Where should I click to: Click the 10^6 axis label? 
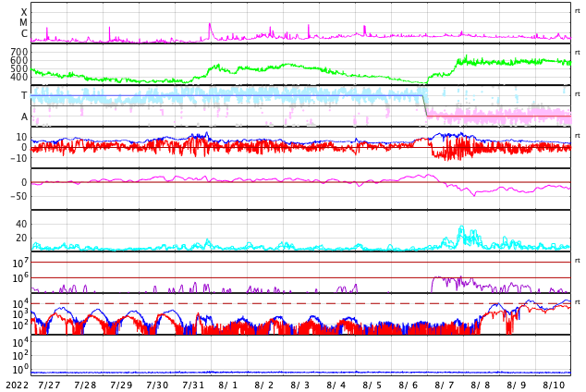pos(20,278)
